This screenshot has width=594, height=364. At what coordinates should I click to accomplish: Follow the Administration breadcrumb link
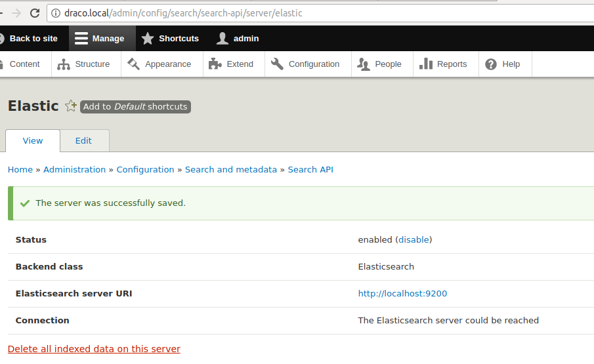coord(75,169)
